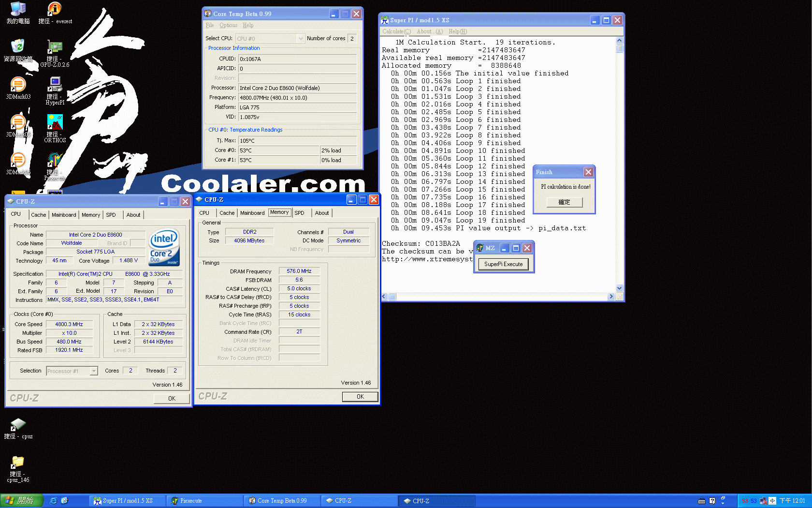Click the Rated FSB 1920.1 MHz value
Image resolution: width=812 pixels, height=508 pixels.
[x=69, y=350]
